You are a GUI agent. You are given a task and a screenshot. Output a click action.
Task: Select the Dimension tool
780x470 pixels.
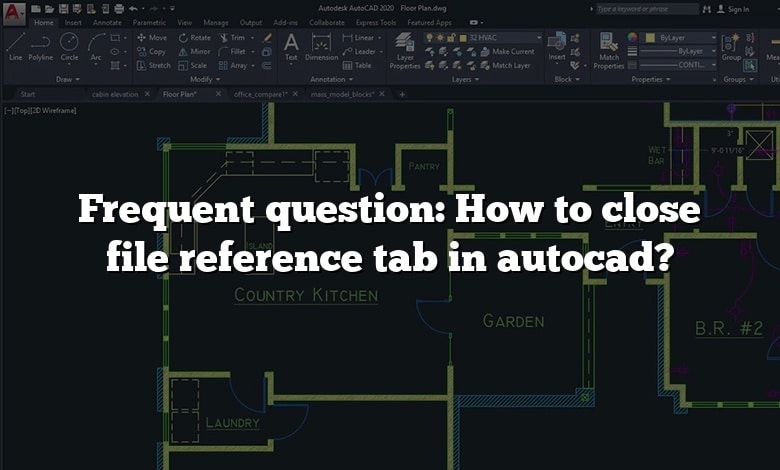point(321,47)
